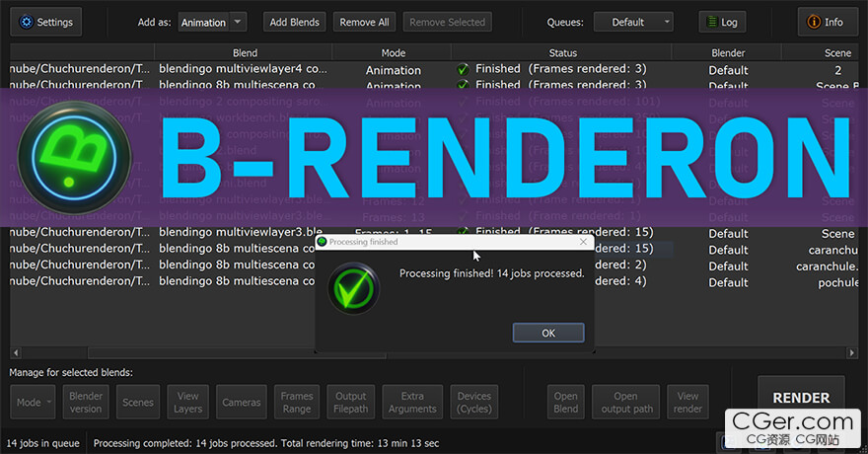Click OK in Processing finished dialog
Image resolution: width=868 pixels, height=454 pixels.
pyautogui.click(x=548, y=333)
